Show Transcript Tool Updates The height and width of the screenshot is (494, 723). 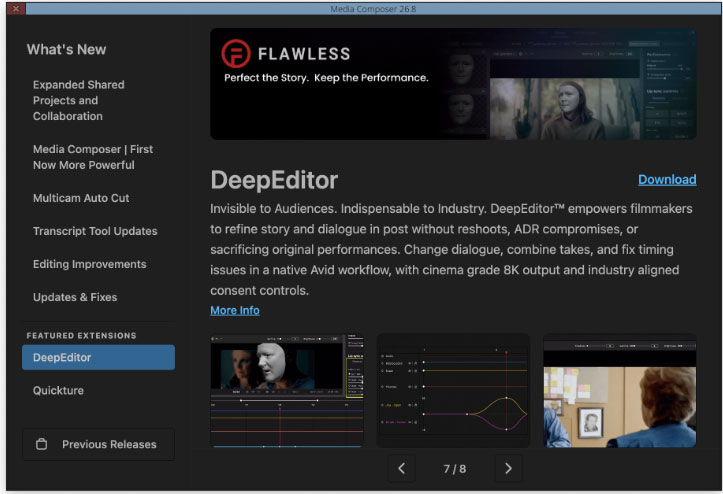[95, 231]
